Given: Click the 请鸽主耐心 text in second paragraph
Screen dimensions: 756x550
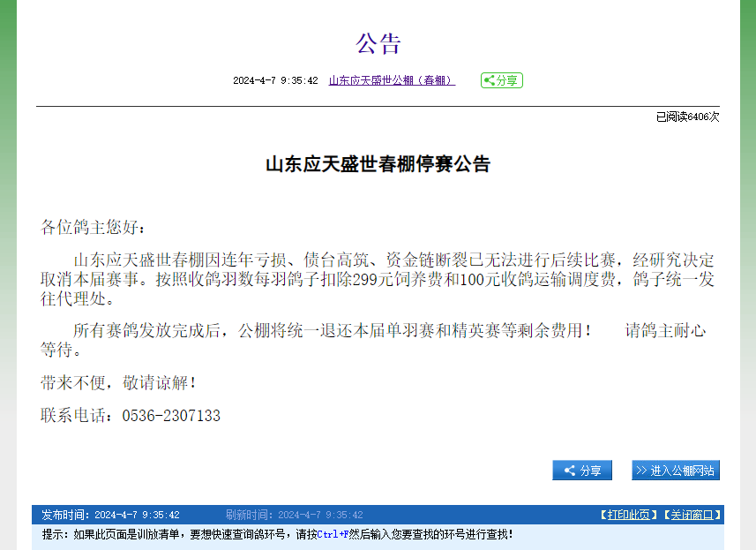Looking at the screenshot, I should click(x=666, y=331).
